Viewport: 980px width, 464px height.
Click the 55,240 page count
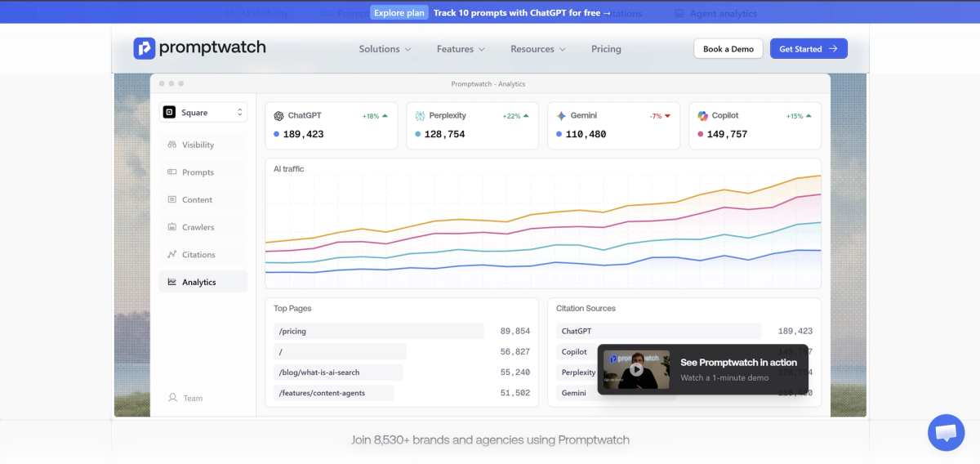pyautogui.click(x=515, y=373)
